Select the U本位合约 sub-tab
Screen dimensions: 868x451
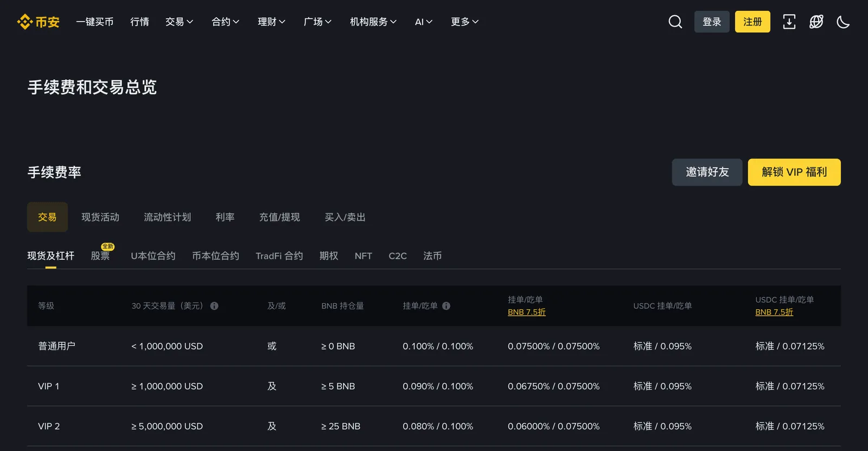(153, 256)
